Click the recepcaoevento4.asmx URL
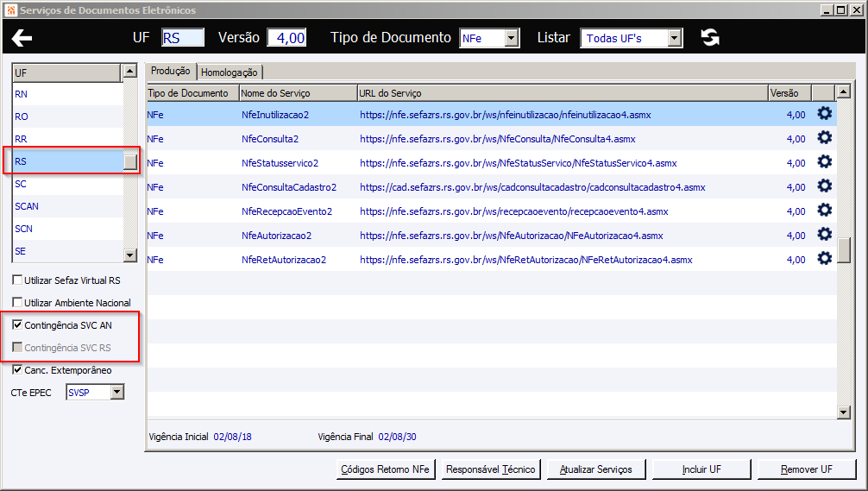The width and height of the screenshot is (868, 491). 514,211
